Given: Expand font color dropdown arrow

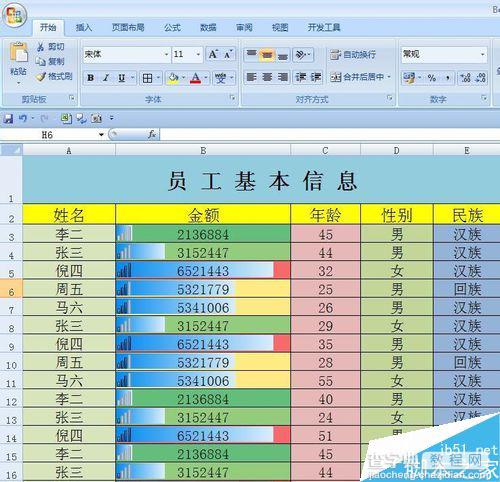Looking at the screenshot, I should pyautogui.click(x=206, y=78).
